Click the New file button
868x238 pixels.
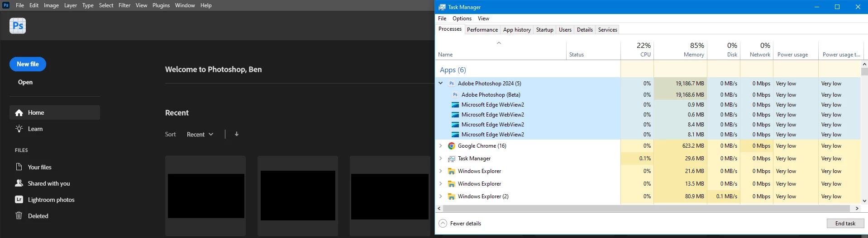click(28, 64)
